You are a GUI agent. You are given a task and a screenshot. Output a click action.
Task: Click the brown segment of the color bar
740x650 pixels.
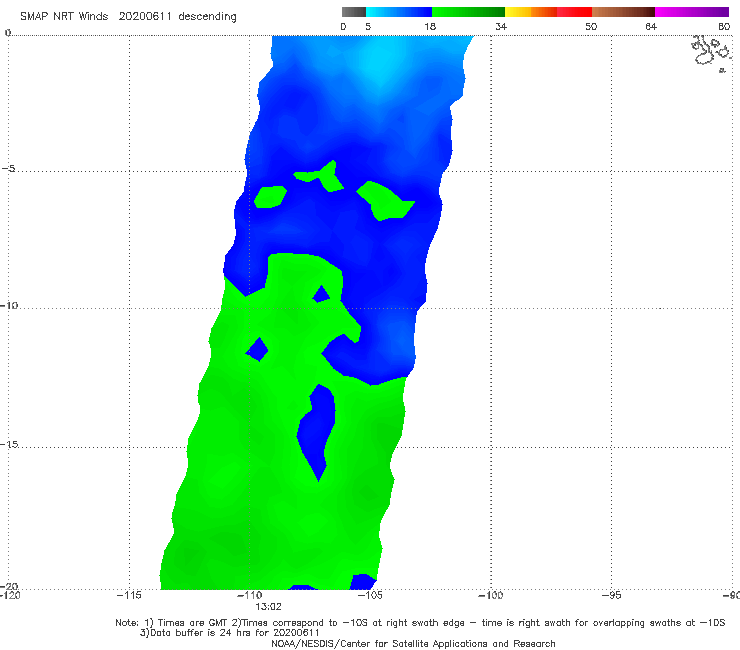(x=623, y=12)
